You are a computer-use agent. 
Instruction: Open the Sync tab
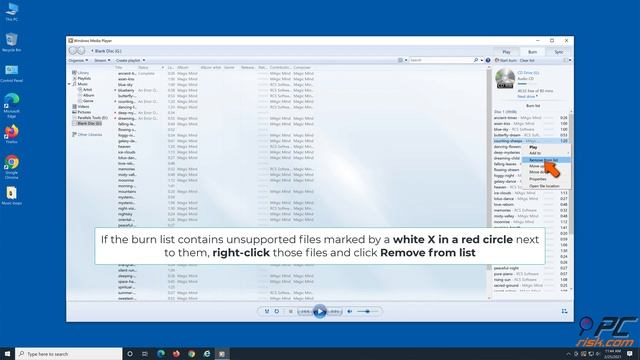pos(559,52)
